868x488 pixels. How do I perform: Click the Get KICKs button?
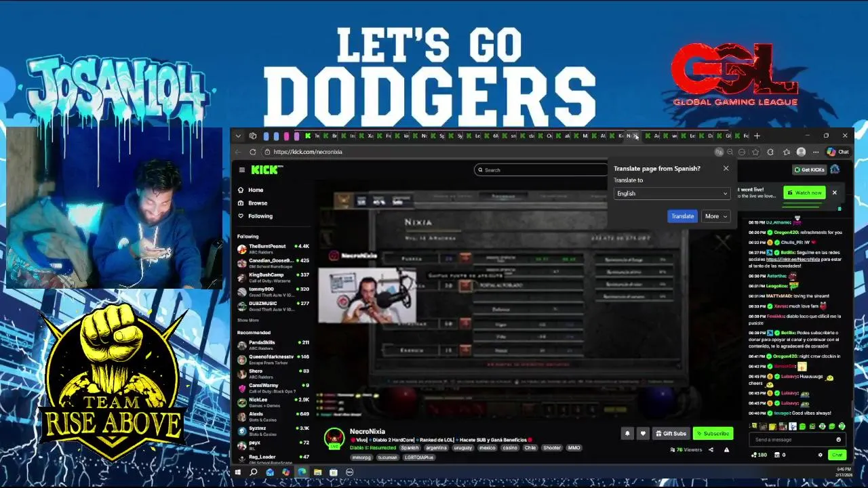pyautogui.click(x=809, y=169)
